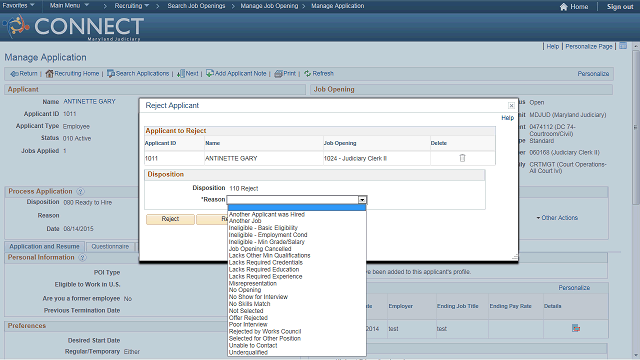Screen dimensions: 640x360
Task: Select 'Offer Rejected' option
Action: tap(248, 318)
